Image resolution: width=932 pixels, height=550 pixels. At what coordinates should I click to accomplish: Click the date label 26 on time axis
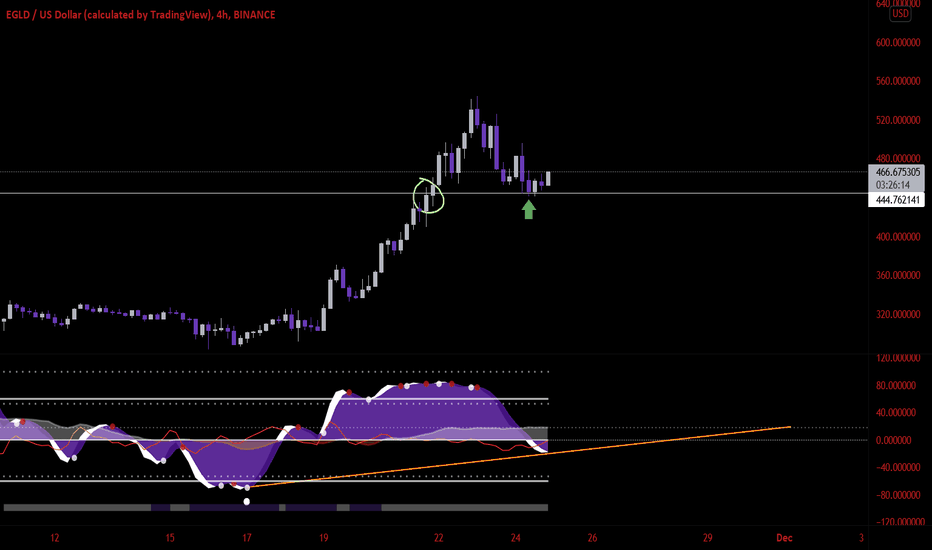(x=592, y=538)
